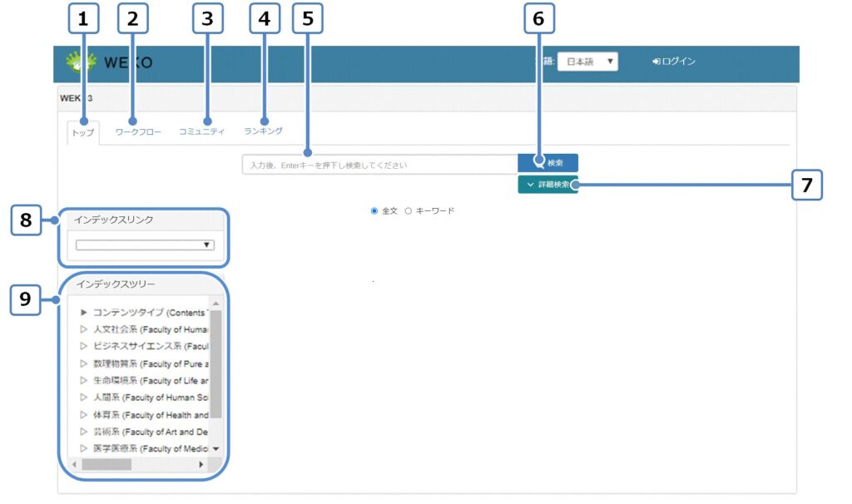
Task: Open the ワークフロー tab
Action: (138, 131)
